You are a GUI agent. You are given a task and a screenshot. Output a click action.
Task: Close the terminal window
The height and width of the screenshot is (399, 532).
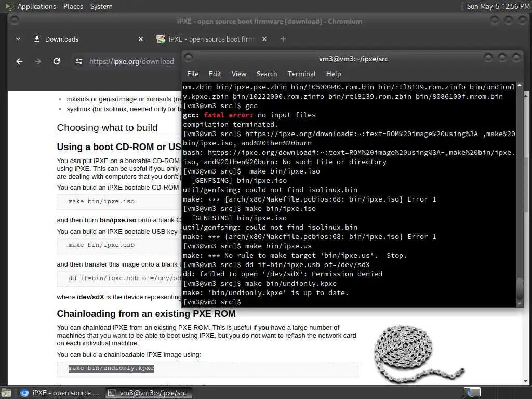pyautogui.click(x=516, y=57)
